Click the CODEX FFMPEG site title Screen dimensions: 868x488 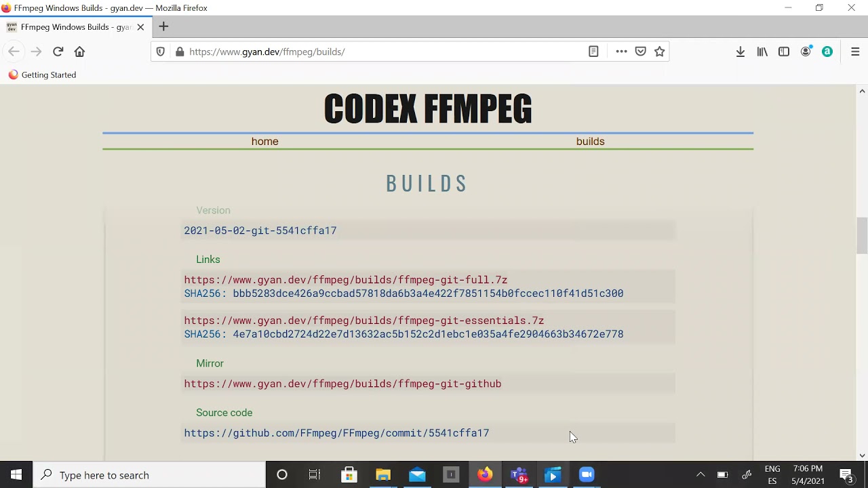pyautogui.click(x=428, y=109)
